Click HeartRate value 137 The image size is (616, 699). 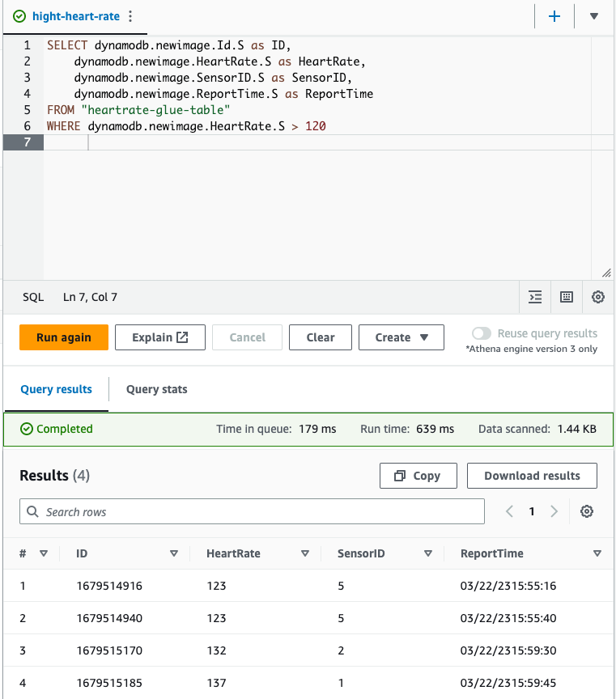click(216, 683)
